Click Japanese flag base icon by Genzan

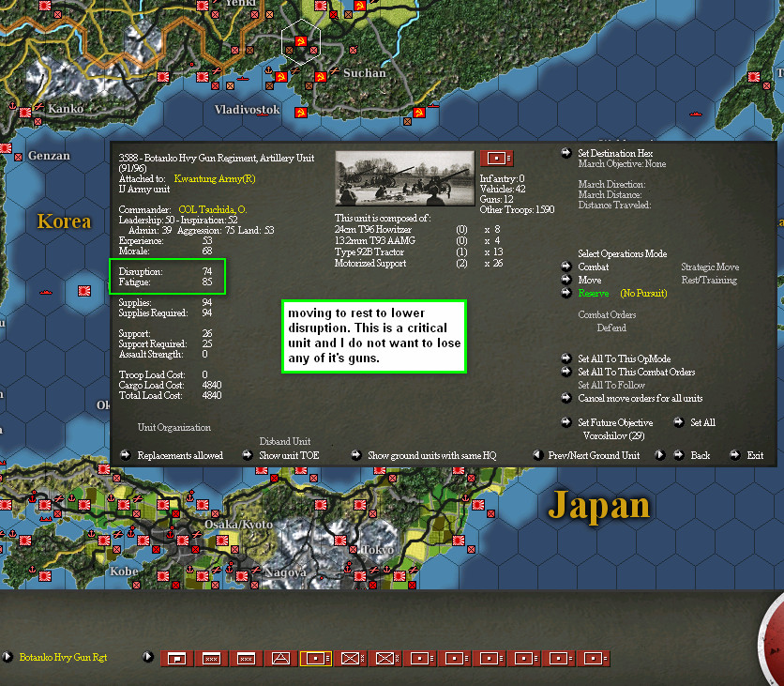pos(5,148)
